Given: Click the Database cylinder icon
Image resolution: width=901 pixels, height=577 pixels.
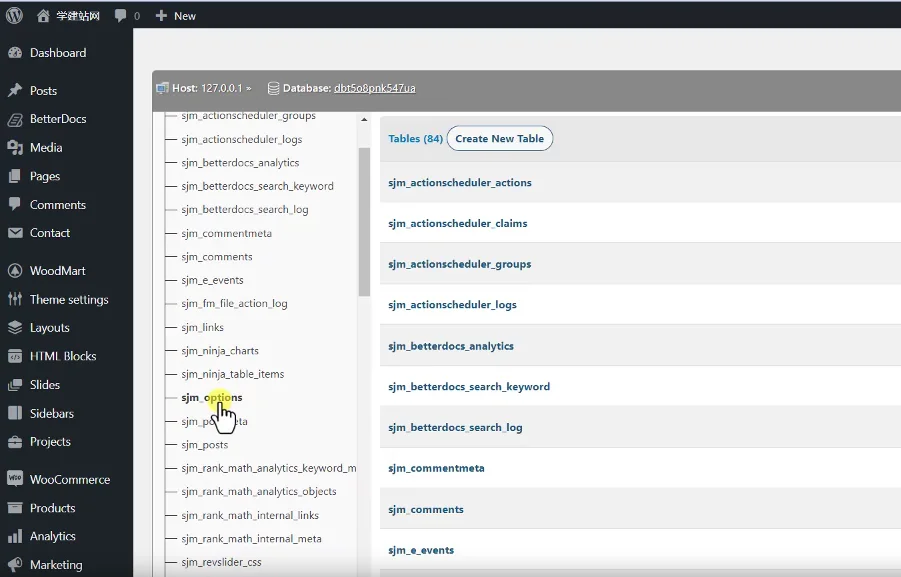Looking at the screenshot, I should tap(274, 88).
